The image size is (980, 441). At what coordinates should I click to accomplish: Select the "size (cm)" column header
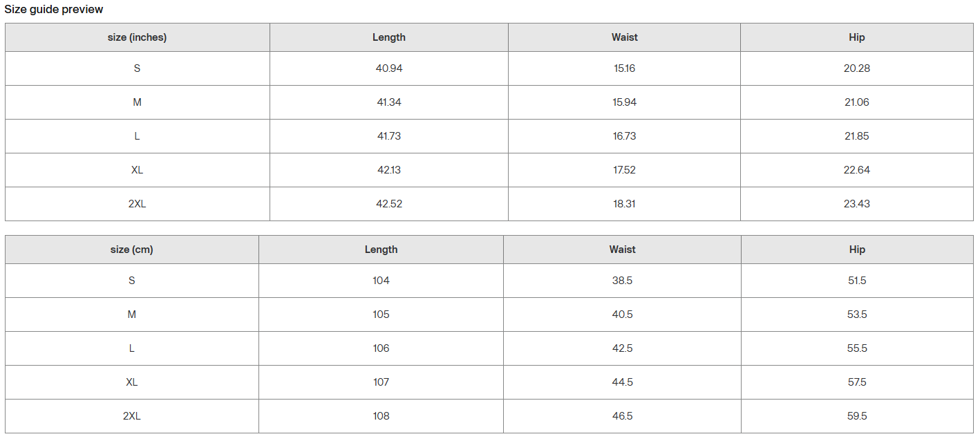click(x=131, y=250)
